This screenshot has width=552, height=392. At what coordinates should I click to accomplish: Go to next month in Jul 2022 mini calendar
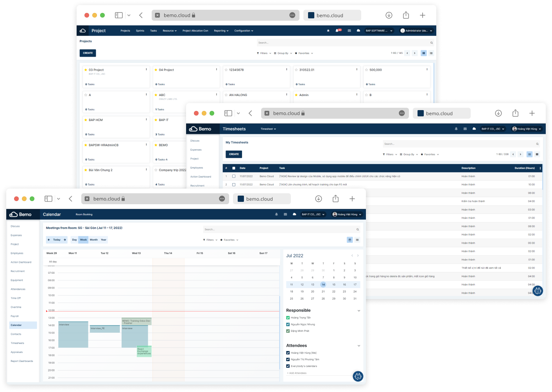click(358, 256)
